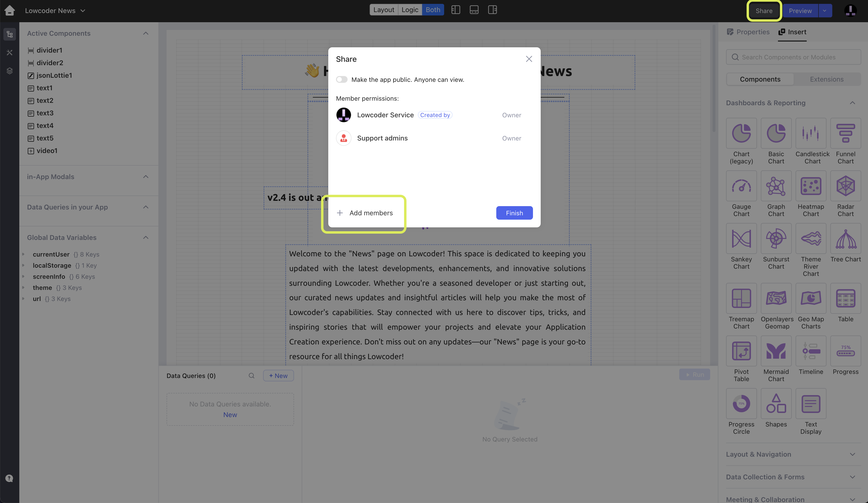Click the Gauge Chart component icon
The height and width of the screenshot is (503, 868).
pos(741,186)
